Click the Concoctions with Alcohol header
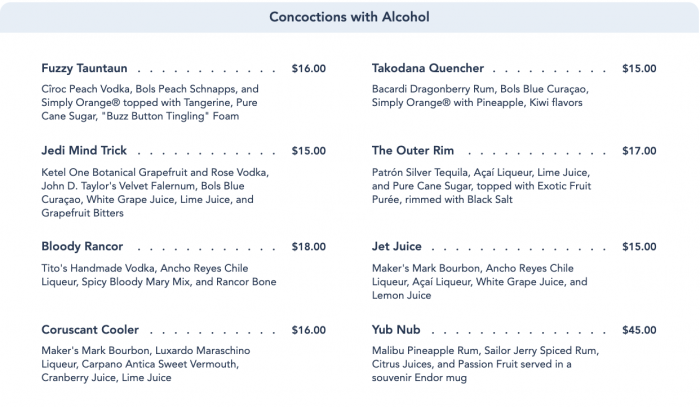 tap(349, 17)
